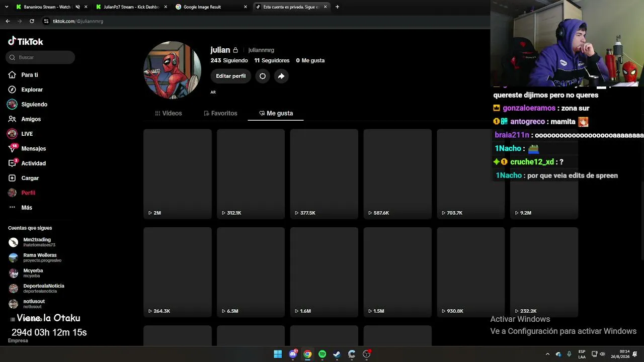This screenshot has width=644, height=362.
Task: Open the ESP LAA language switcher
Action: (582, 354)
